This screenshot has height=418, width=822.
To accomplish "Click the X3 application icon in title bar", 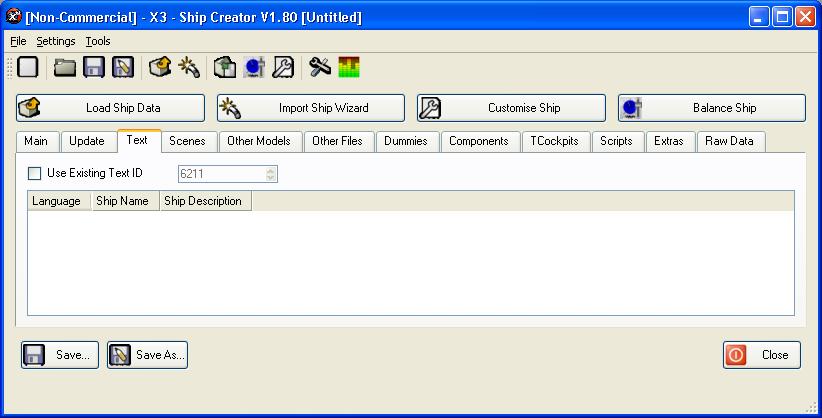I will [x=14, y=16].
